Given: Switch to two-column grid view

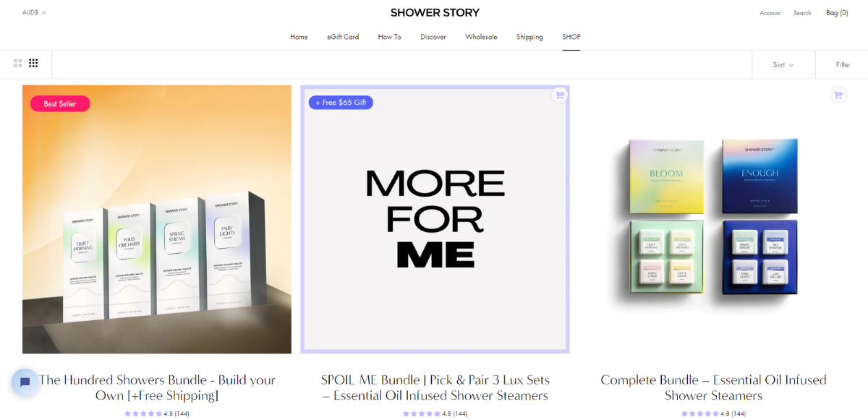Looking at the screenshot, I should (x=18, y=64).
